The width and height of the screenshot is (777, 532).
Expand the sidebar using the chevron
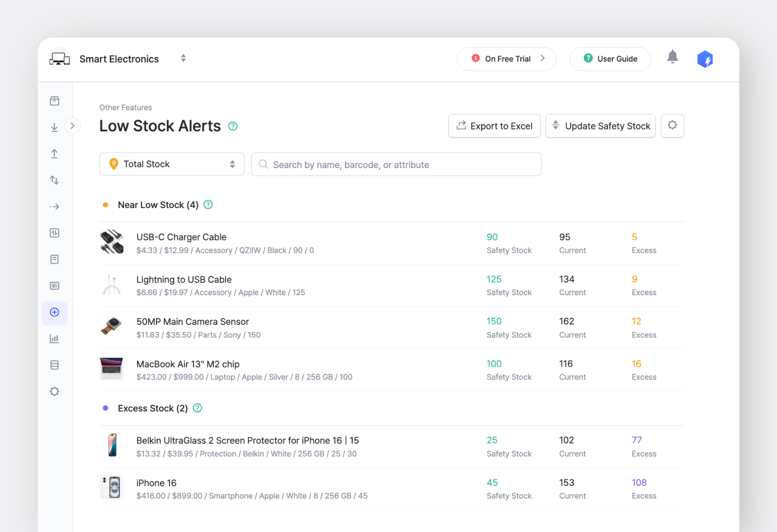click(x=73, y=126)
